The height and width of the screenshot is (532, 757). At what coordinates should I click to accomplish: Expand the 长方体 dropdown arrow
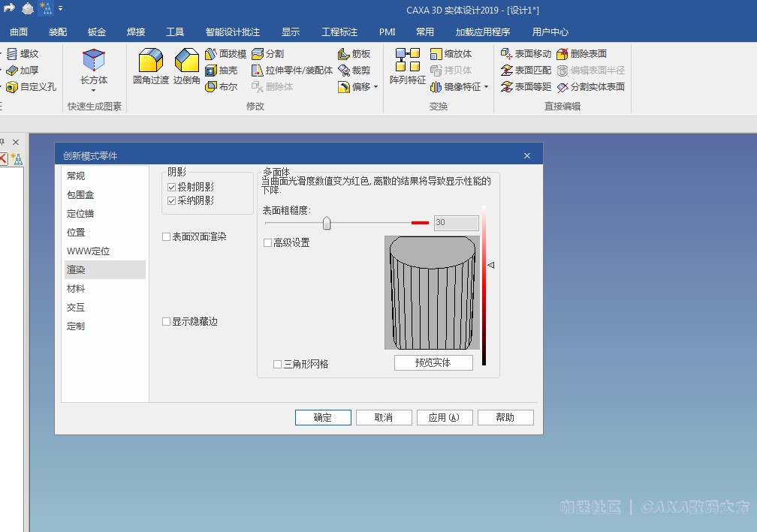pos(94,90)
